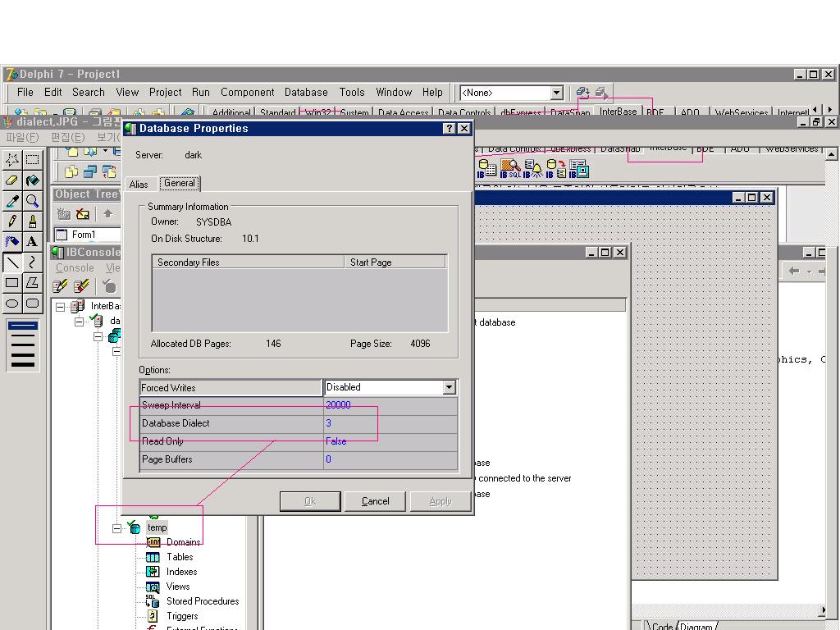The width and height of the screenshot is (840, 630).
Task: Select the WebServices component palette tab
Action: coord(742,112)
